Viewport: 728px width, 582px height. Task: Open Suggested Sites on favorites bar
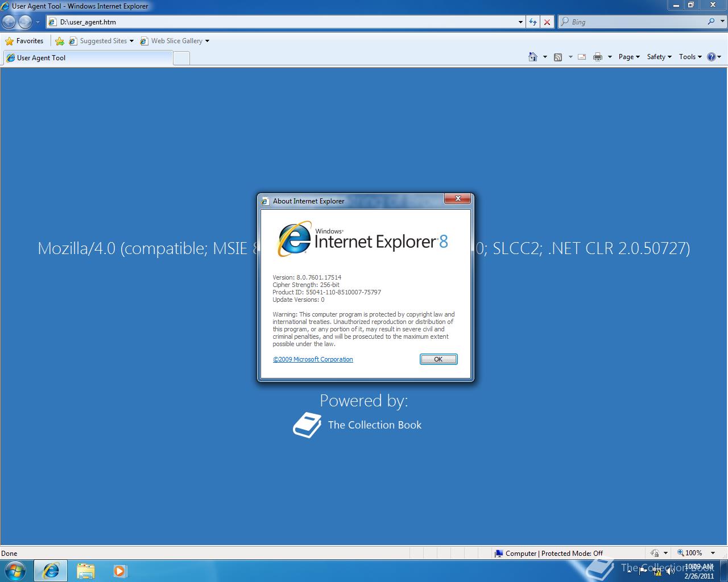pyautogui.click(x=101, y=41)
